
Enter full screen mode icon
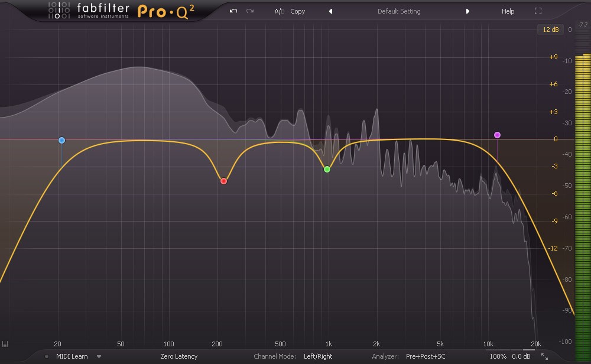click(x=538, y=11)
